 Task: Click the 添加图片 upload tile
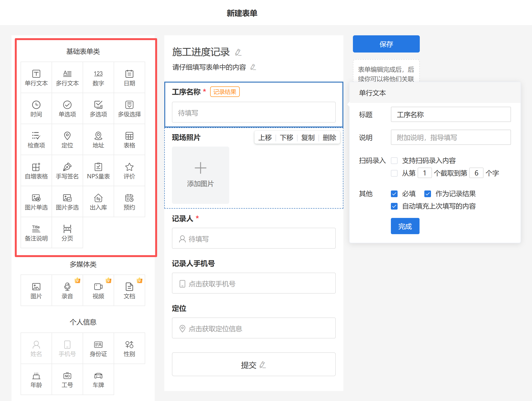click(200, 175)
